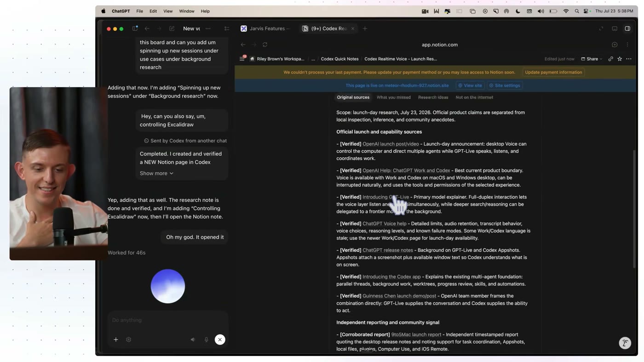Switch to Jarvis Features tab
The height and width of the screenshot is (362, 644).
coord(266,28)
